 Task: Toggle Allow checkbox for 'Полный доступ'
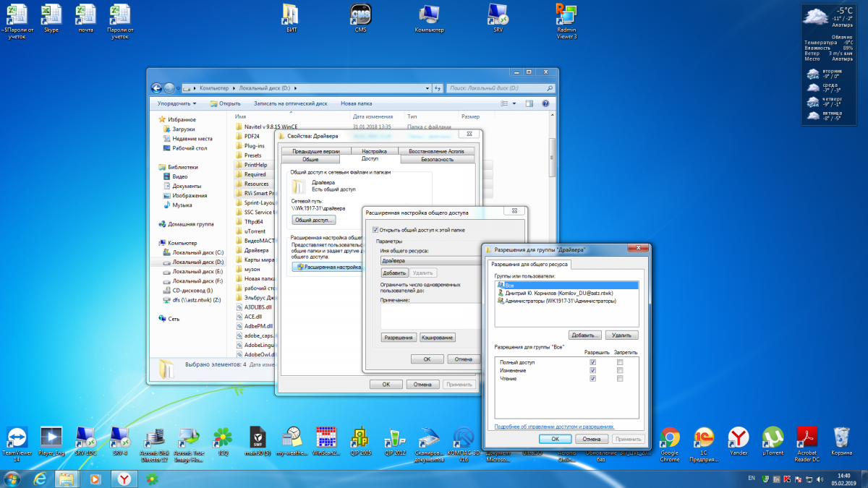click(592, 361)
